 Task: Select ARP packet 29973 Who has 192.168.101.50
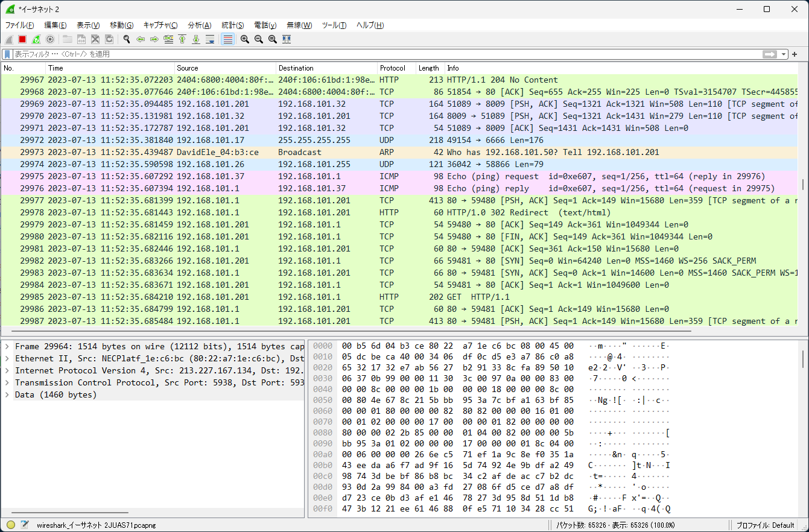coord(400,152)
